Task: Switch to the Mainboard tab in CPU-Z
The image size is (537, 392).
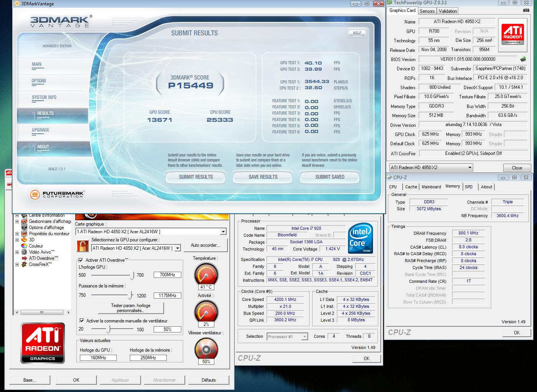Action: [x=431, y=187]
